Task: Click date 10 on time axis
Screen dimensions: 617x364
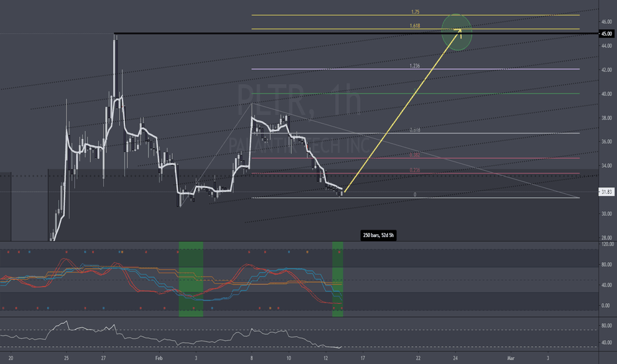Action: (x=289, y=358)
